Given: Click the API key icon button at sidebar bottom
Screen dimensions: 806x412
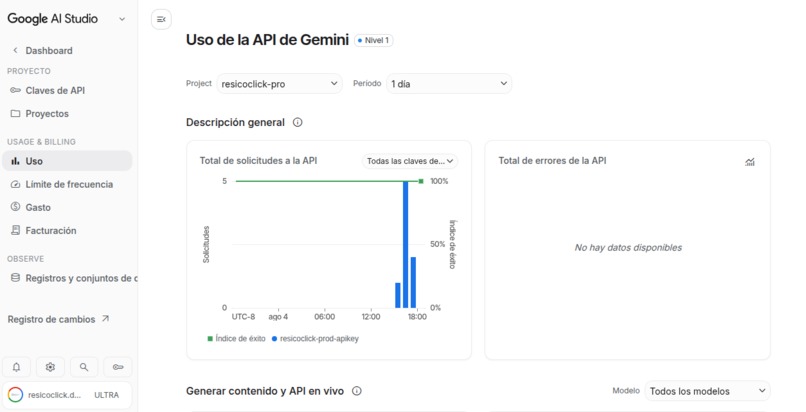Looking at the screenshot, I should point(118,367).
